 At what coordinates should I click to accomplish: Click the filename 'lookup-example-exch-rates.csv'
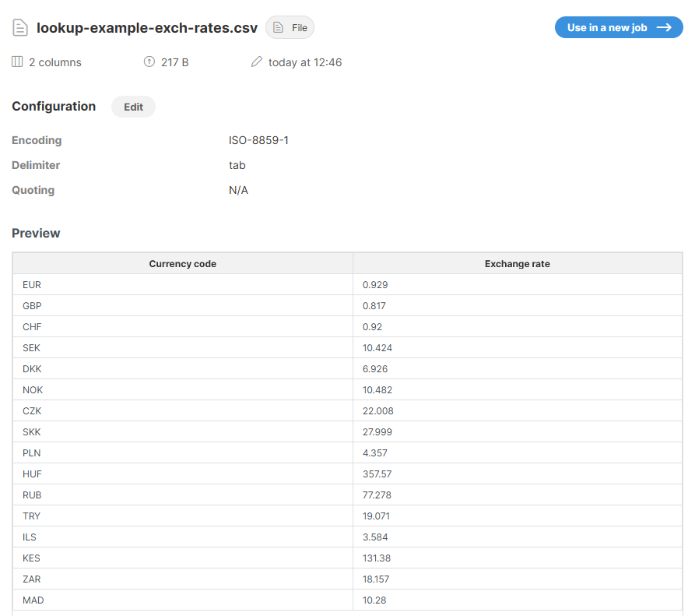tap(147, 26)
